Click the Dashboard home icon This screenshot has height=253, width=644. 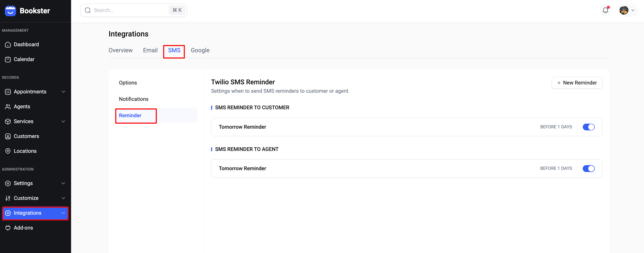(x=8, y=45)
